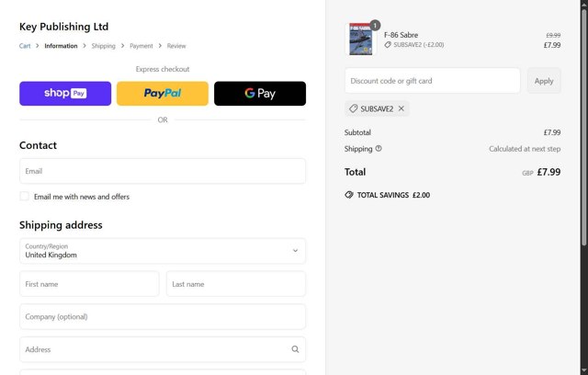Image resolution: width=588 pixels, height=375 pixels.
Task: Open the F-86 Sabre product thumbnail
Action: tap(360, 39)
